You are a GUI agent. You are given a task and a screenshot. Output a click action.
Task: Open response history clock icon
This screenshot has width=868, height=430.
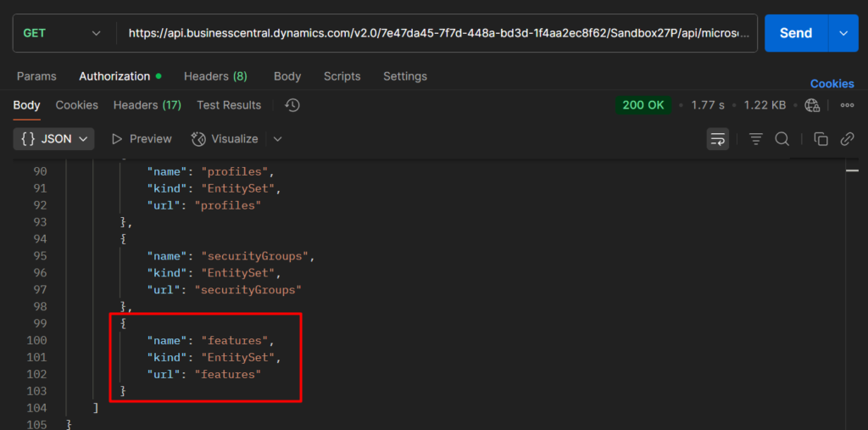[292, 105]
